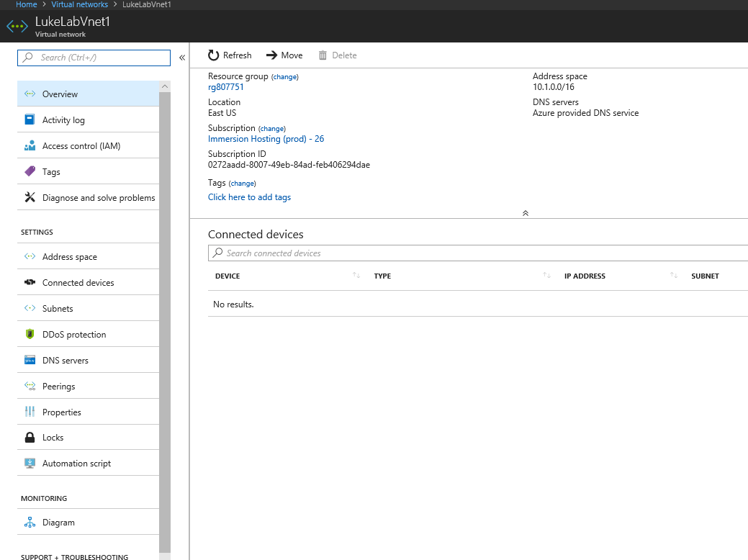Click the Locks padlock icon

pos(30,437)
